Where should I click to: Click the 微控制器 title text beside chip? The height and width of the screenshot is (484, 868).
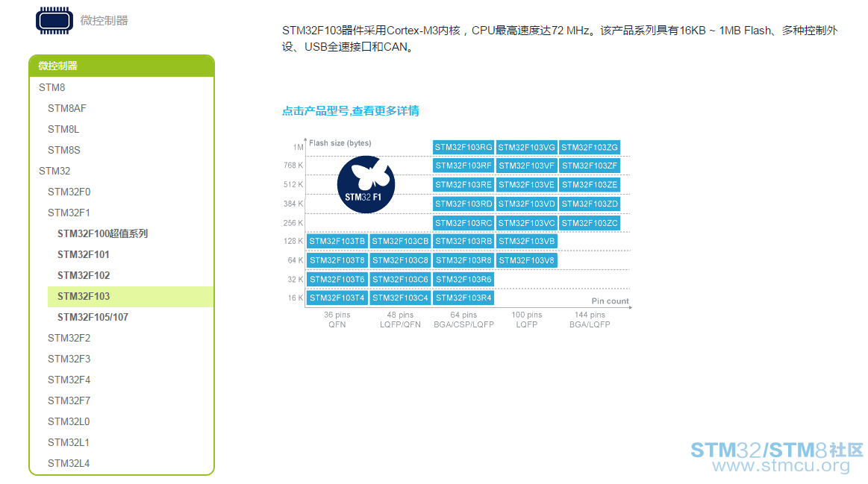104,20
